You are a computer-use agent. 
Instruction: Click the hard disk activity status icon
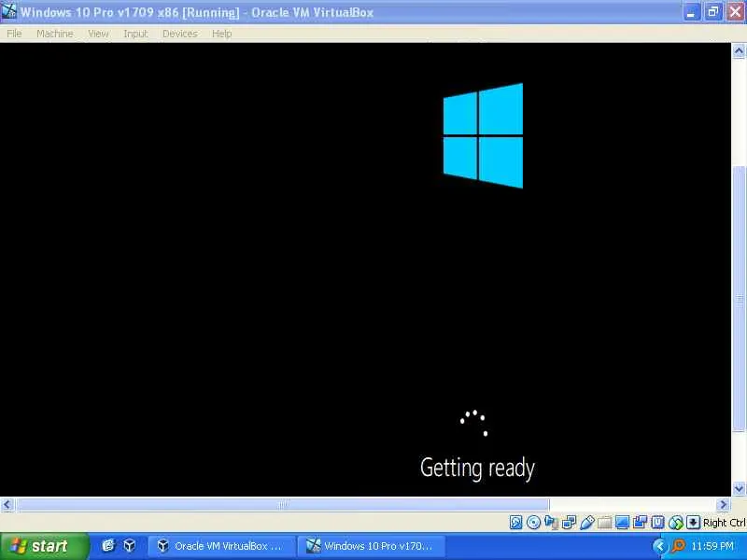(516, 523)
